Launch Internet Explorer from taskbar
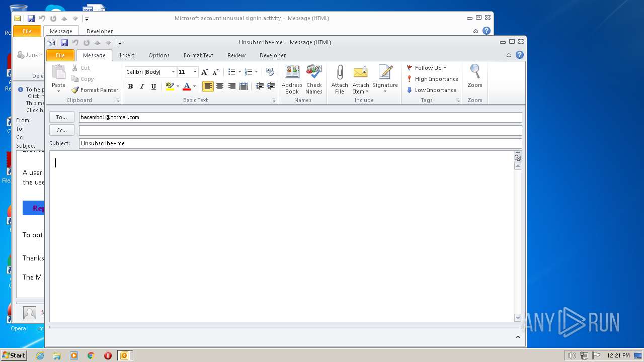 [40, 355]
